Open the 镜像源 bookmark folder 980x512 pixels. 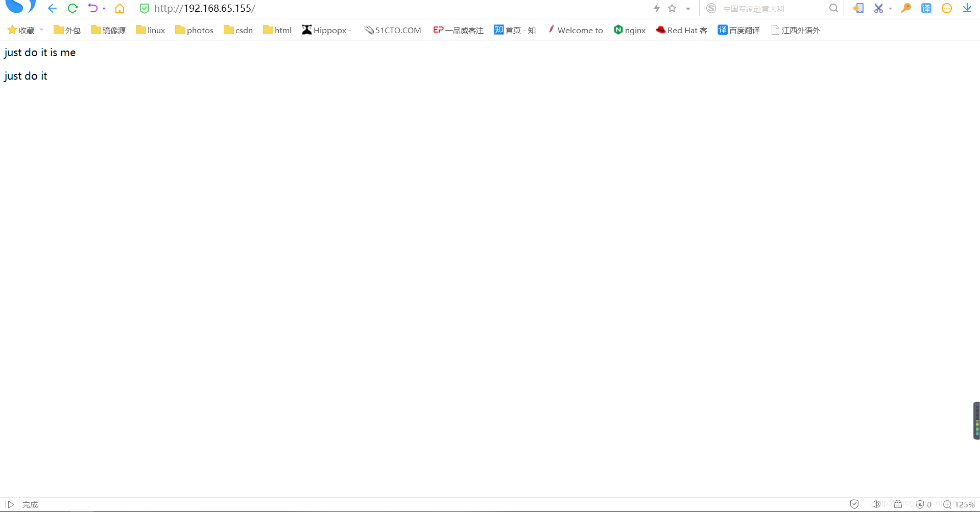[108, 30]
